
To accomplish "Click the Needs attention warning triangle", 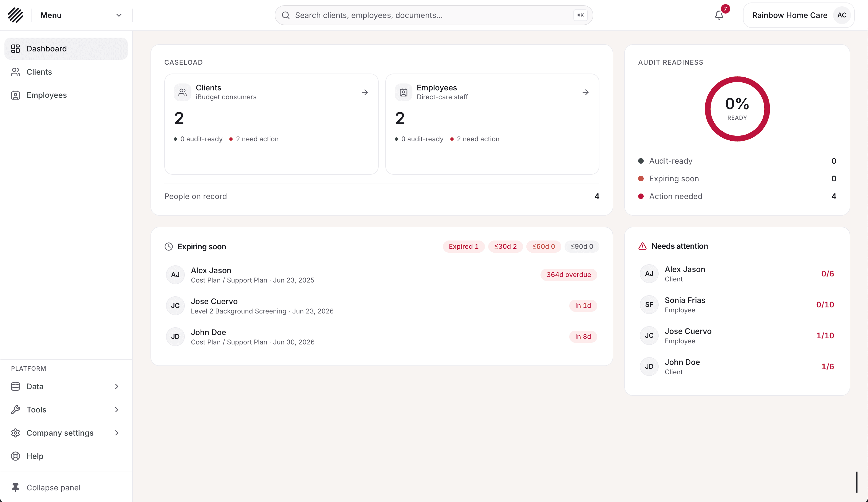I will click(x=642, y=246).
